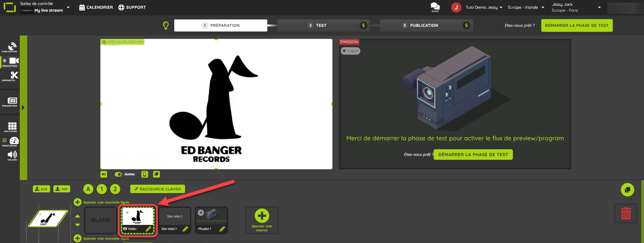Open the Support menu

pyautogui.click(x=132, y=7)
